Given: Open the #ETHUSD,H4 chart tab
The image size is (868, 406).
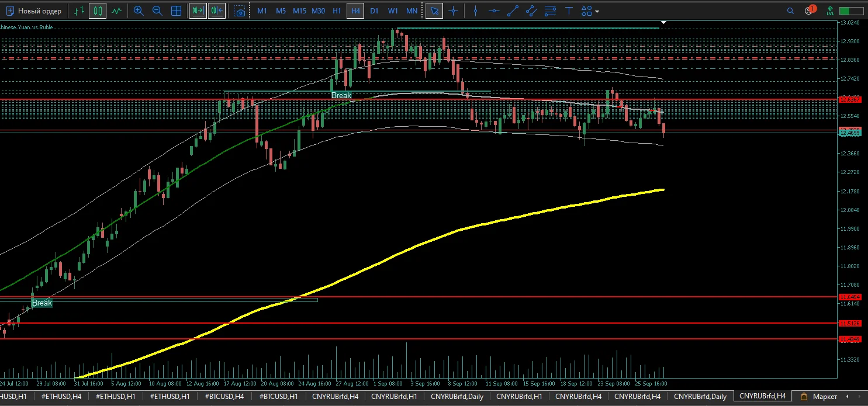Looking at the screenshot, I should (61, 396).
